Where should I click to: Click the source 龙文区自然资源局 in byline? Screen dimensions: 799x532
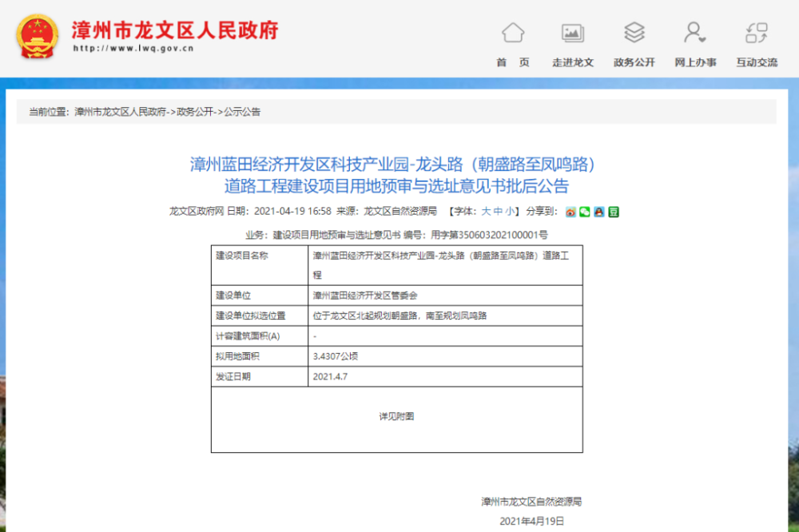pos(400,211)
